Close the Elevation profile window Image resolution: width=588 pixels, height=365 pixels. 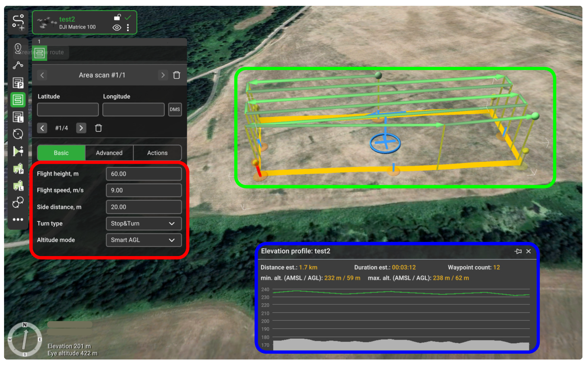(528, 251)
